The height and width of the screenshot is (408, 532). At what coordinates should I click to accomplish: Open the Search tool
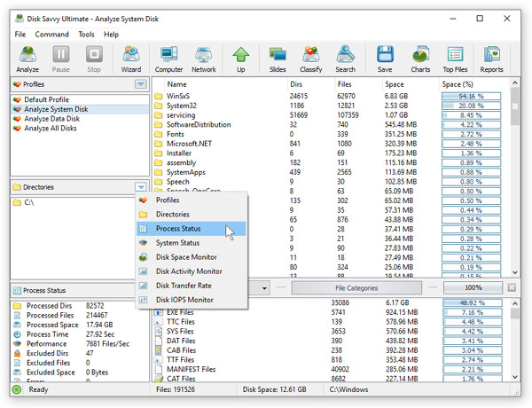click(346, 59)
